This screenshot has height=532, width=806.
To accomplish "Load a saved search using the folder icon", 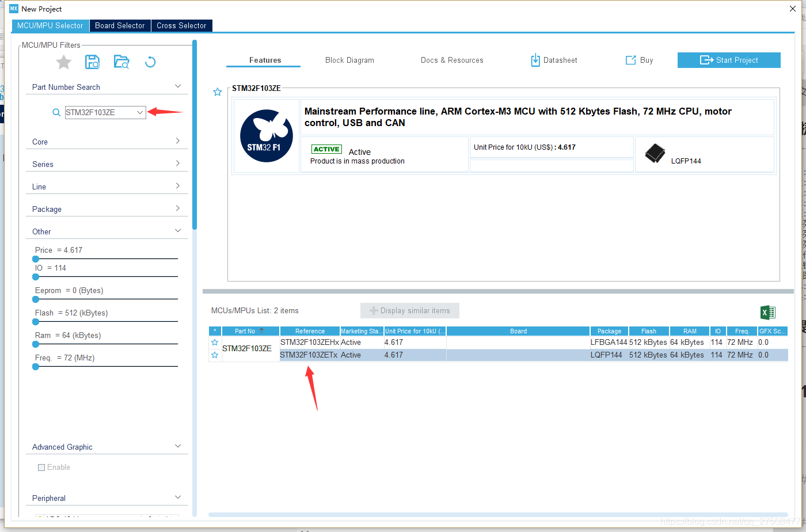I will (121, 62).
